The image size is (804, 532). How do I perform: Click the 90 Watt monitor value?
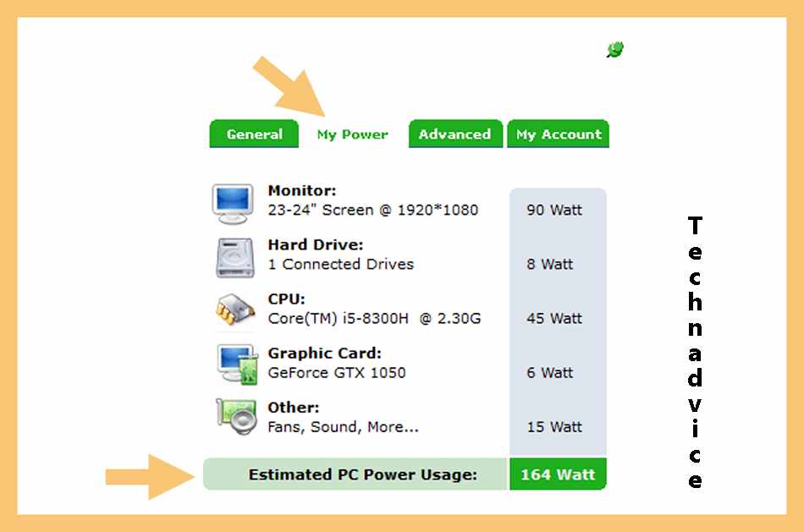coord(554,210)
